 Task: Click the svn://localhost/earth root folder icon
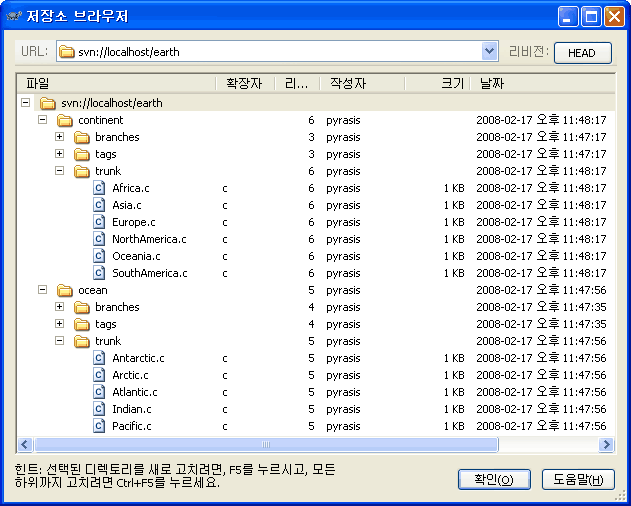(47, 103)
